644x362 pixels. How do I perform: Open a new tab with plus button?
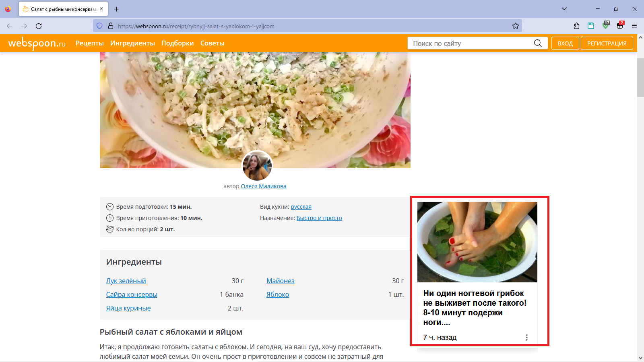pos(117,8)
